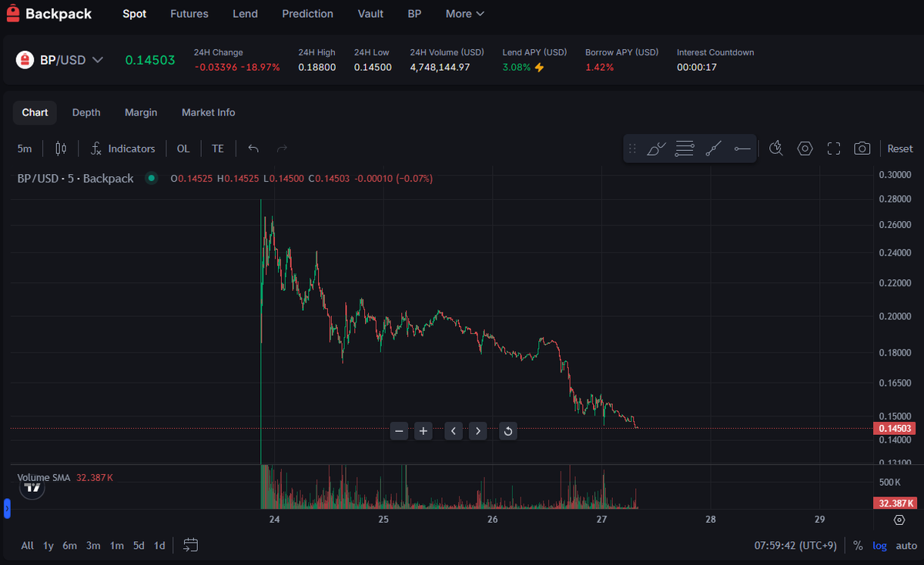Go to BP in top navigation
This screenshot has width=924, height=565.
tap(414, 14)
